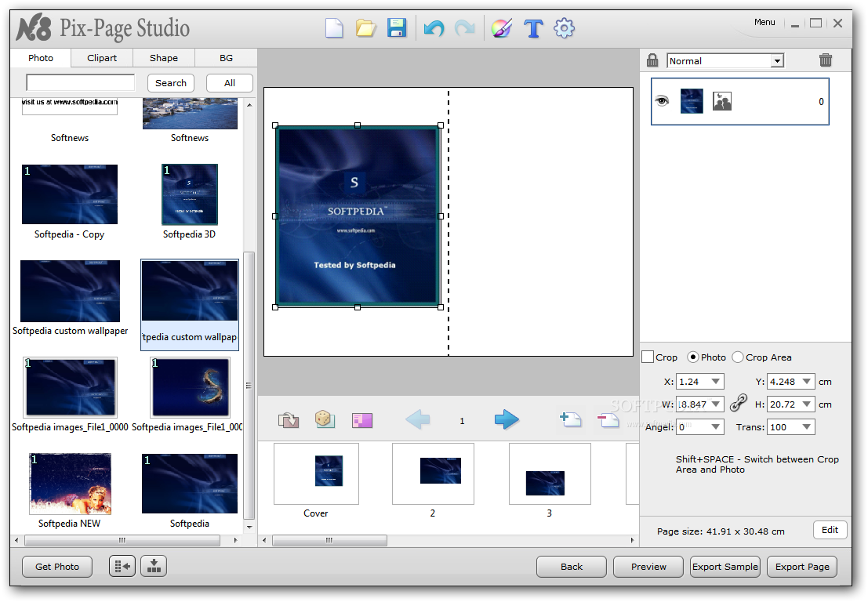Click the replace photos icon below canvas
This screenshot has height=602, width=868.
(x=289, y=420)
